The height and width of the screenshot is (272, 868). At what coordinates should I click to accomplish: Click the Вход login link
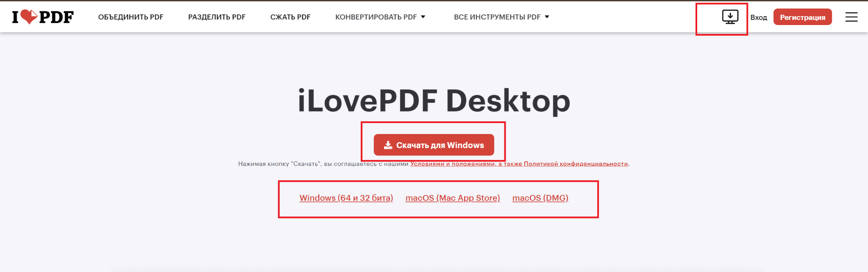point(759,17)
